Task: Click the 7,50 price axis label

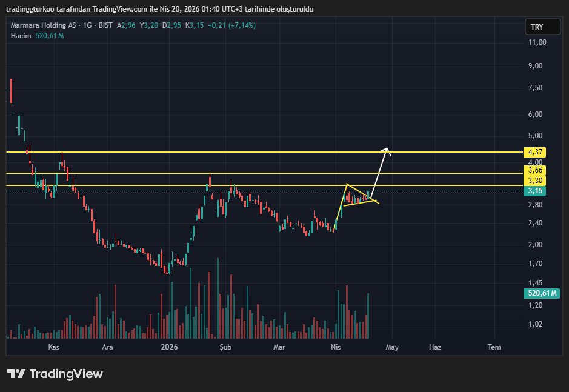Action: point(535,88)
